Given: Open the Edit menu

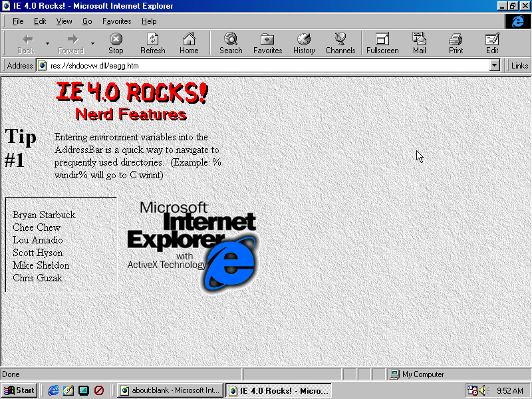Looking at the screenshot, I should point(40,21).
